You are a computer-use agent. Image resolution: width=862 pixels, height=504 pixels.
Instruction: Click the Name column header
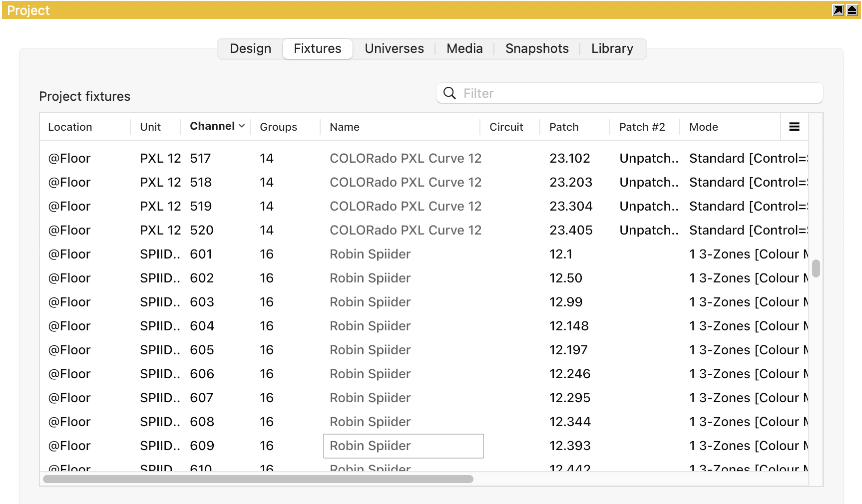click(345, 127)
